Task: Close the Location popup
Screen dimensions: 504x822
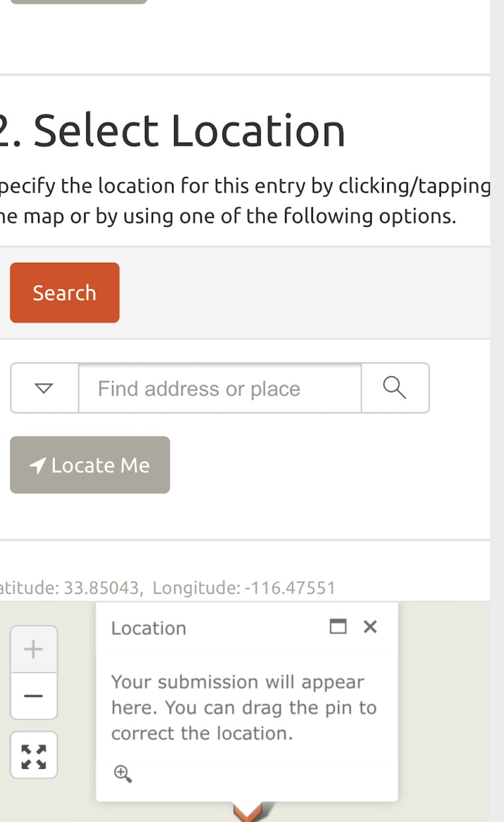Action: tap(370, 627)
